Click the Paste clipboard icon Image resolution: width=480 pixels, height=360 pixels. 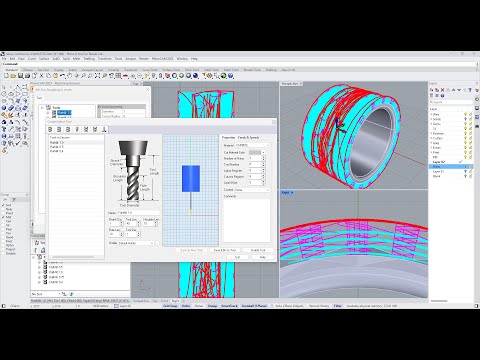pos(55,76)
